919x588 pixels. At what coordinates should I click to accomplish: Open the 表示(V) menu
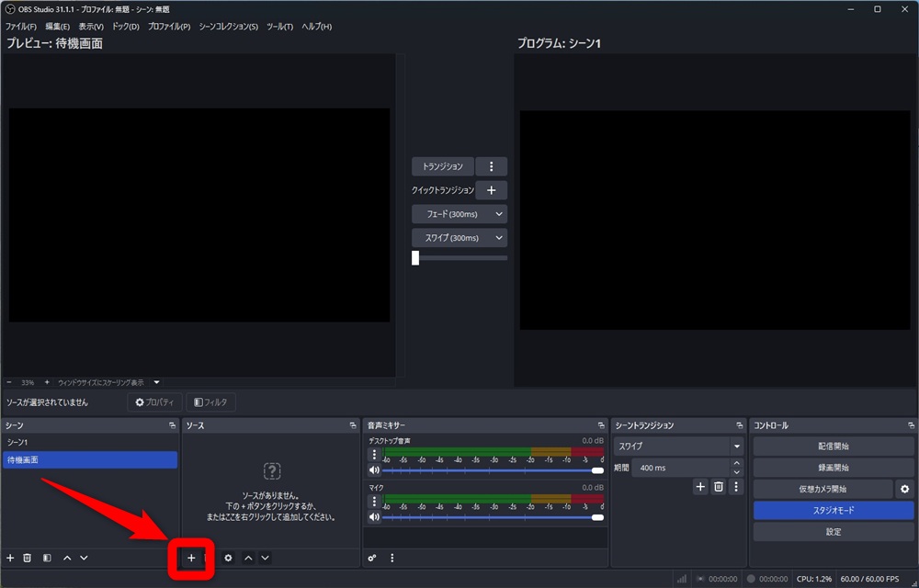pos(91,27)
